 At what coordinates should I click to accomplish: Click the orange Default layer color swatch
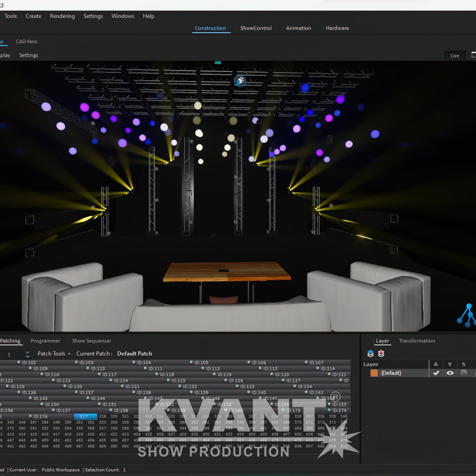point(374,373)
